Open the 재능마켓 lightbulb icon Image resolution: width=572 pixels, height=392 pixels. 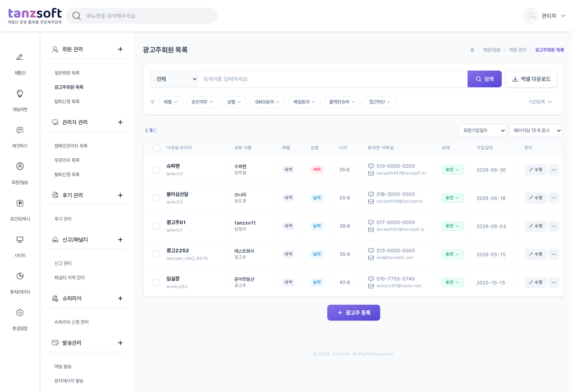point(20,94)
